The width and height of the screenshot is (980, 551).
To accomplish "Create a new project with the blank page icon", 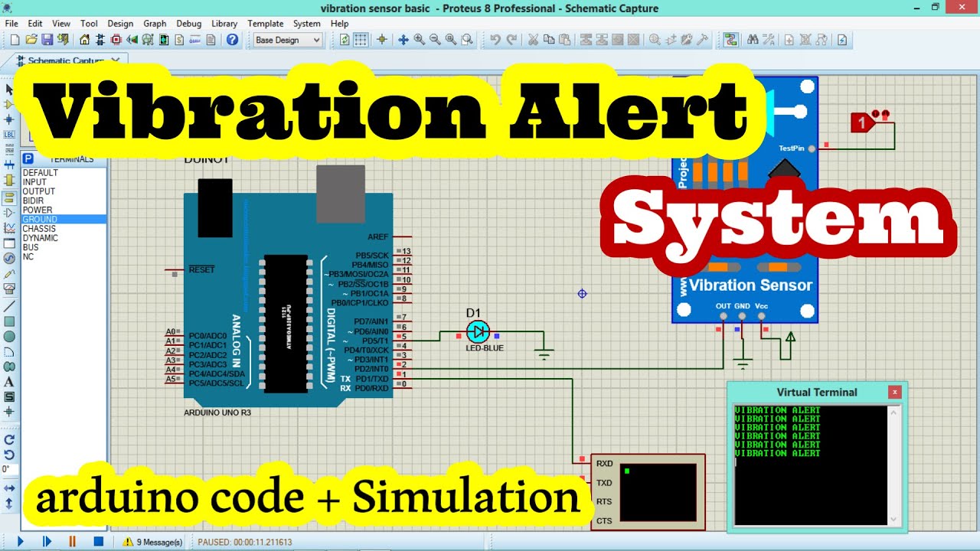I will (x=16, y=40).
